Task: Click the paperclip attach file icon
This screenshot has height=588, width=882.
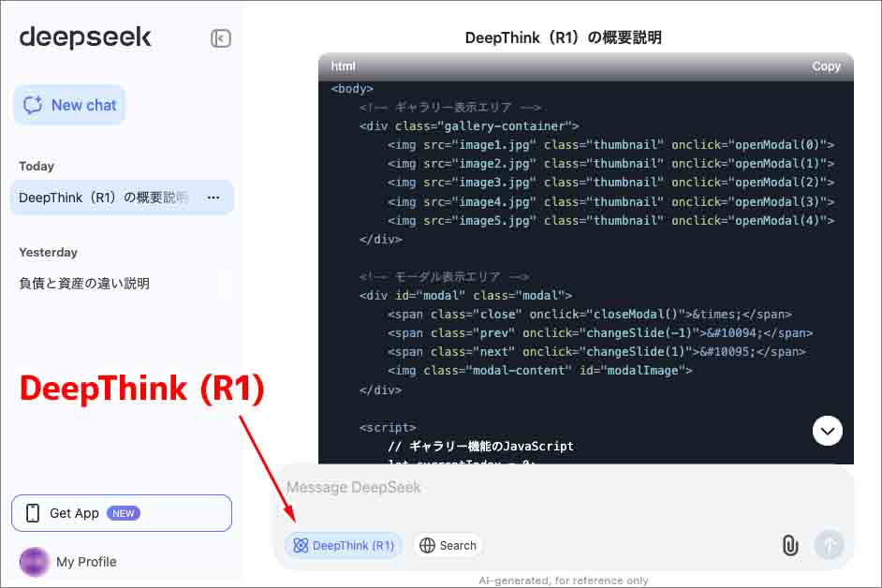Action: (790, 545)
